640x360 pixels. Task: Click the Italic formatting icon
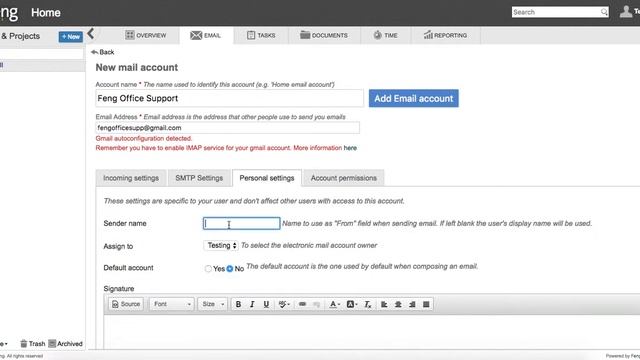click(x=252, y=304)
